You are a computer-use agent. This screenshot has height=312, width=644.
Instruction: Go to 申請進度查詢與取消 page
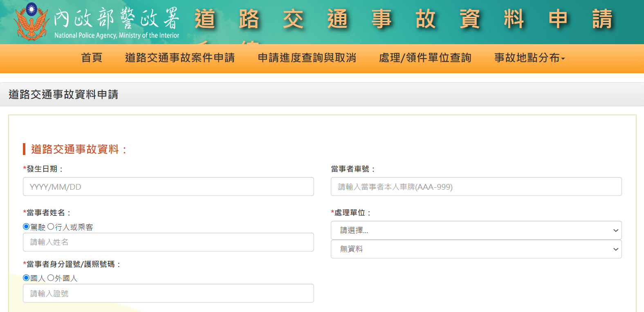(307, 58)
